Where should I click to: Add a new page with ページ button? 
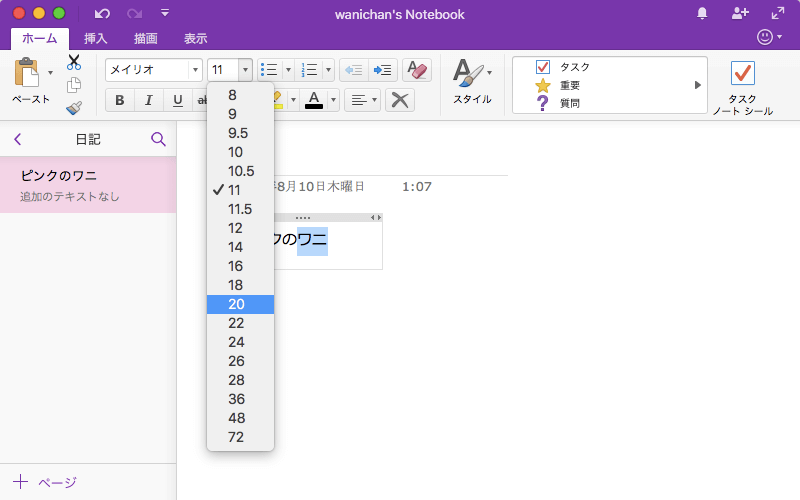point(45,482)
